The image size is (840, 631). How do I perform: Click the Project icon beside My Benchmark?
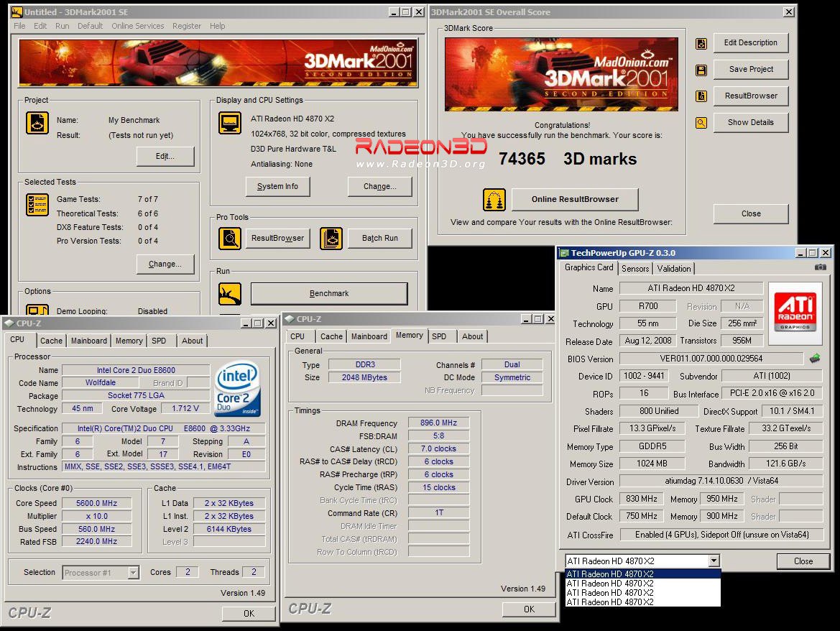coord(37,123)
